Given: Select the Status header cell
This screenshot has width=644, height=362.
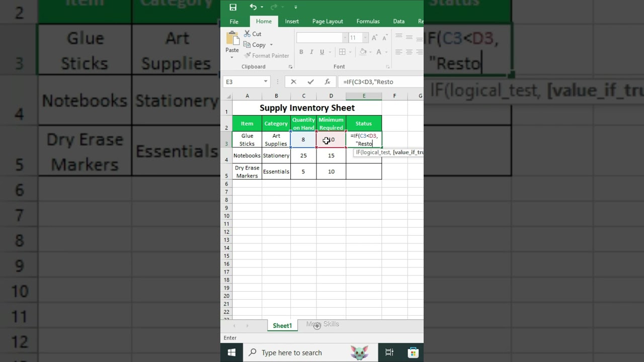Looking at the screenshot, I should point(364,124).
